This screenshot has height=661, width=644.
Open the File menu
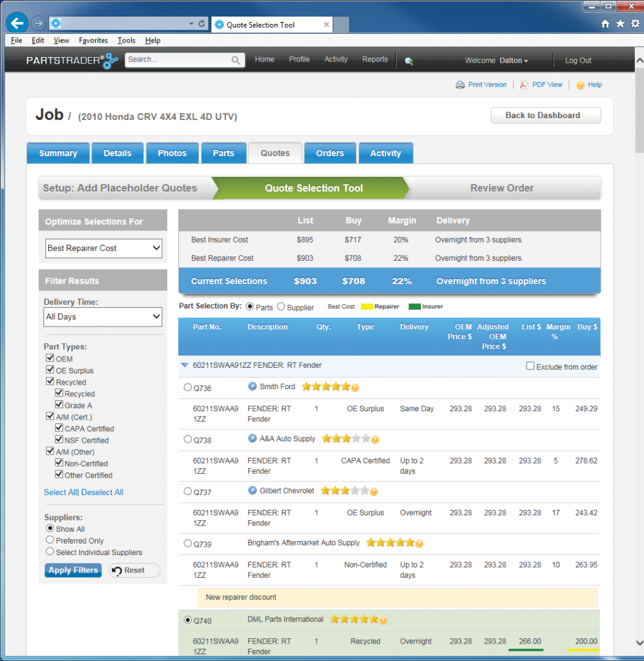16,41
